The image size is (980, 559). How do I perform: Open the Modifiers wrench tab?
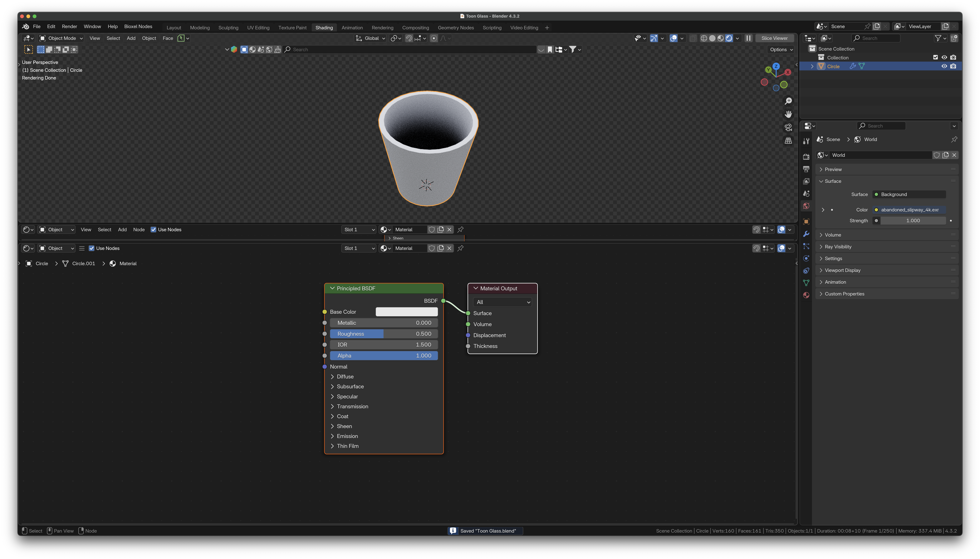pyautogui.click(x=806, y=234)
